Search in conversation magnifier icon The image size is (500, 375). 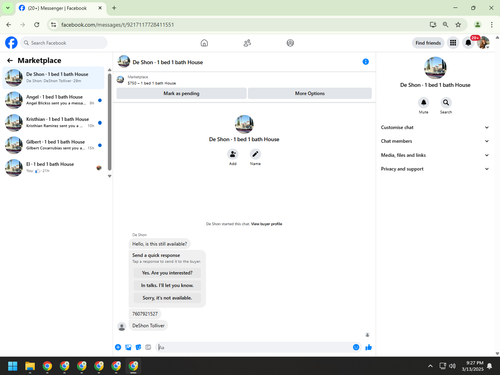click(x=446, y=102)
